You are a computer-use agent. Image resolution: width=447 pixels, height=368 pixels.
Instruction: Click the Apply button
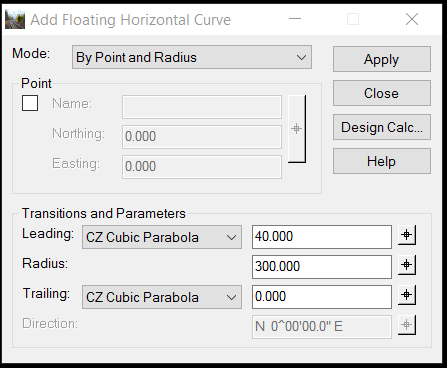tap(382, 59)
